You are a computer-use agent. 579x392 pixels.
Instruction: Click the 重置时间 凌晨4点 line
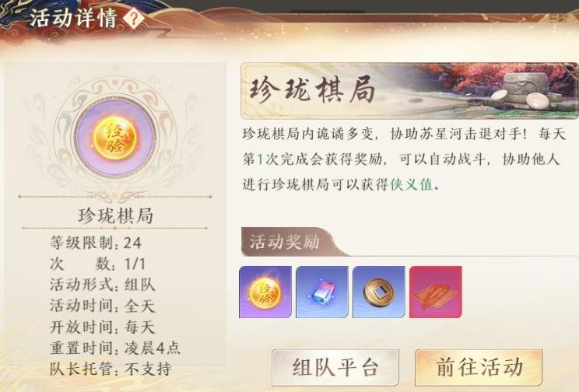(115, 348)
